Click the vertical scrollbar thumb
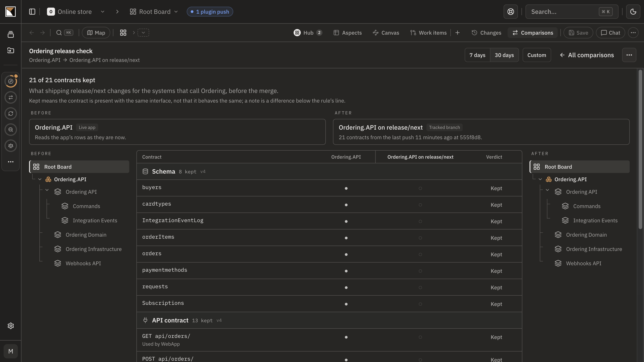644x362 pixels. point(640,149)
